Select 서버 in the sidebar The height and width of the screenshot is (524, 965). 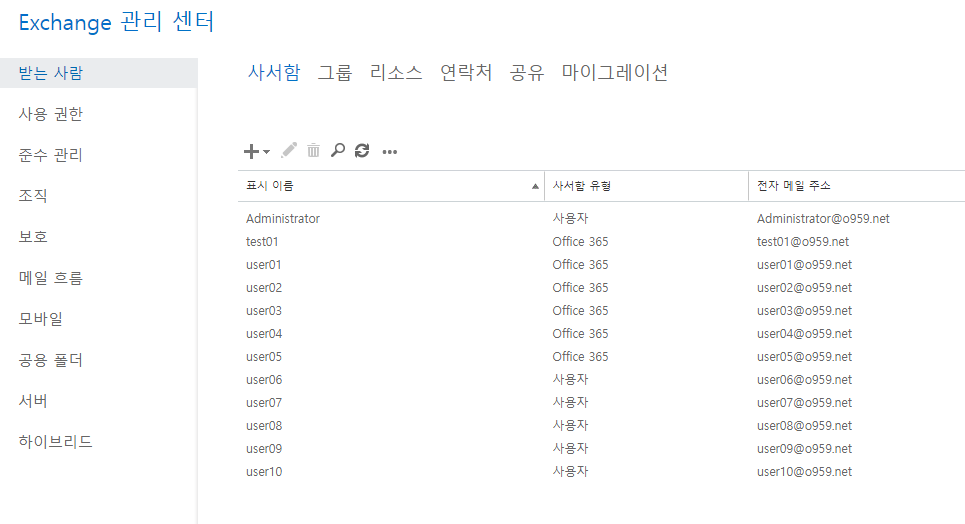pos(33,401)
